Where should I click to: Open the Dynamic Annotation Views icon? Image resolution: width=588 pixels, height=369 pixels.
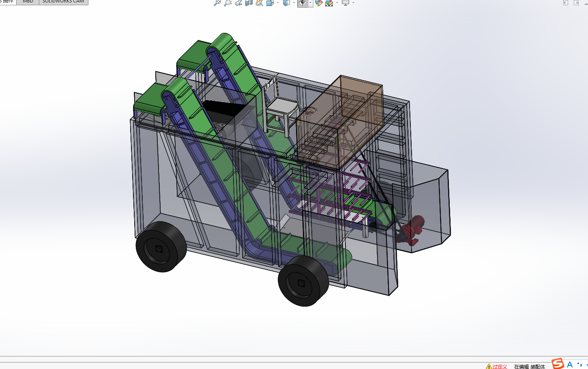click(x=260, y=3)
